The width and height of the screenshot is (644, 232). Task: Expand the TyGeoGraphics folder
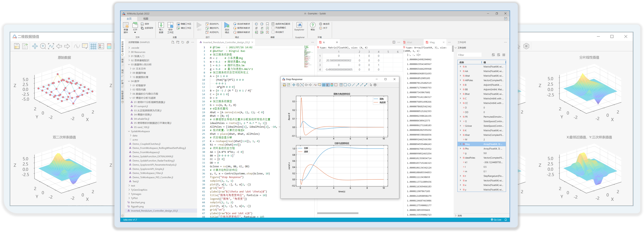[x=129, y=190]
